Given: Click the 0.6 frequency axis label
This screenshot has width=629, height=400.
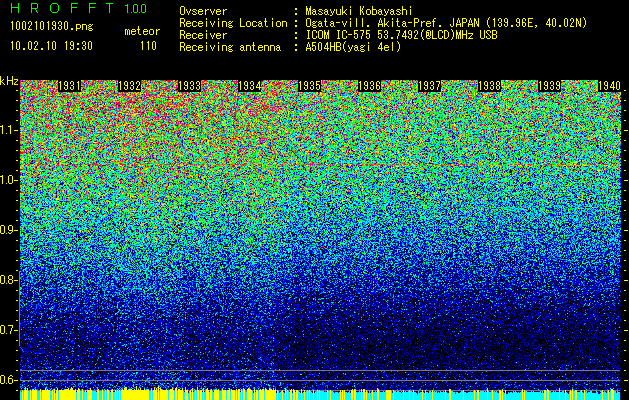Looking at the screenshot, I should click(x=8, y=380).
